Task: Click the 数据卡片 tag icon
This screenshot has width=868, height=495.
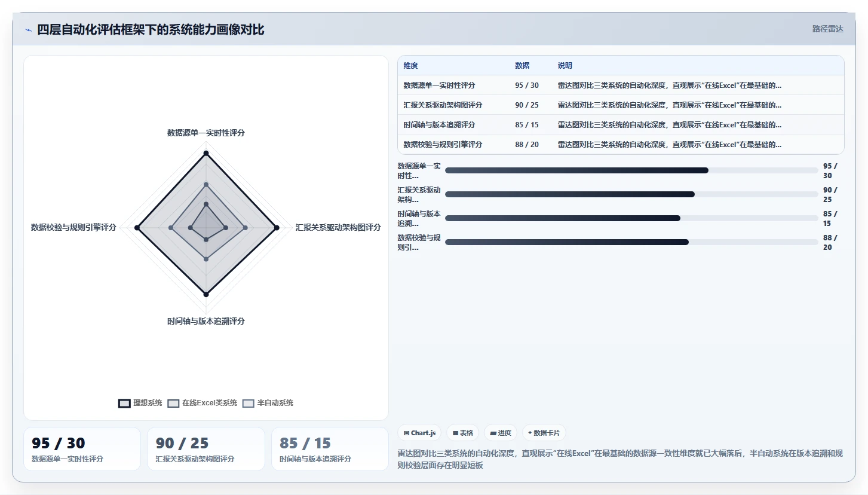Action: click(x=530, y=433)
